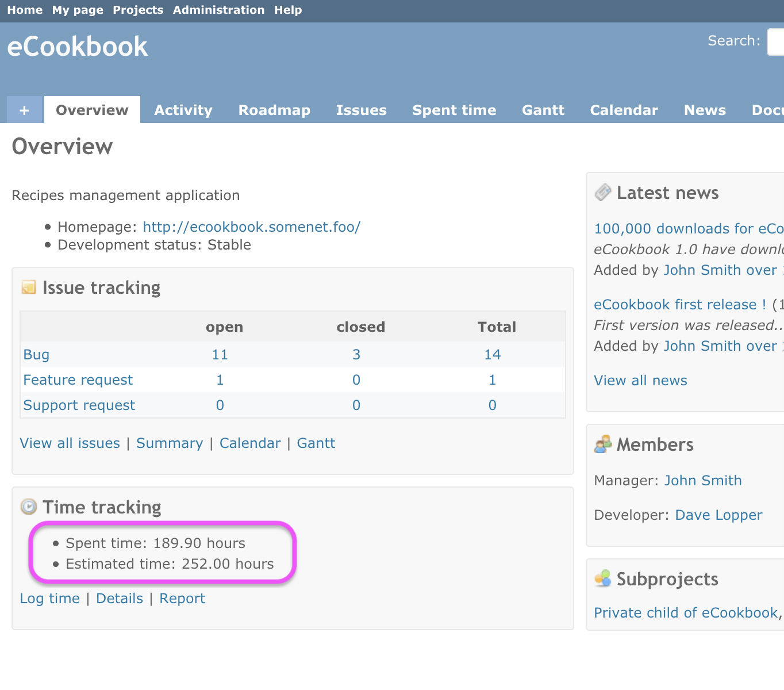Open Administration in the top menu
The image size is (784, 690).
(218, 10)
